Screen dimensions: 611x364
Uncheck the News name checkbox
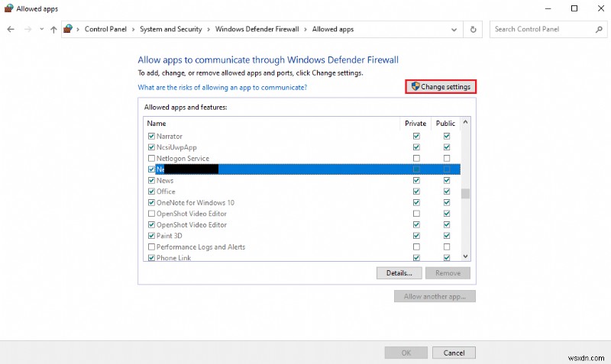coord(151,181)
